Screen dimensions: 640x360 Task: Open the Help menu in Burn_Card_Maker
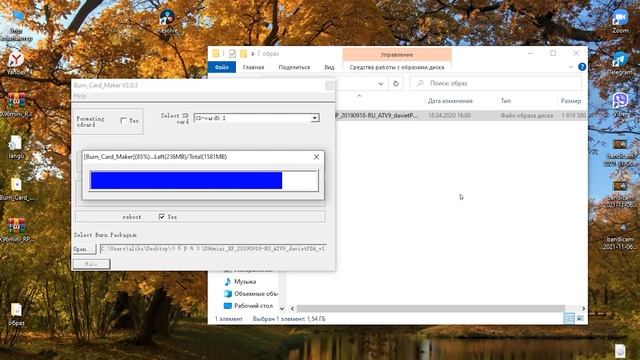(80, 96)
